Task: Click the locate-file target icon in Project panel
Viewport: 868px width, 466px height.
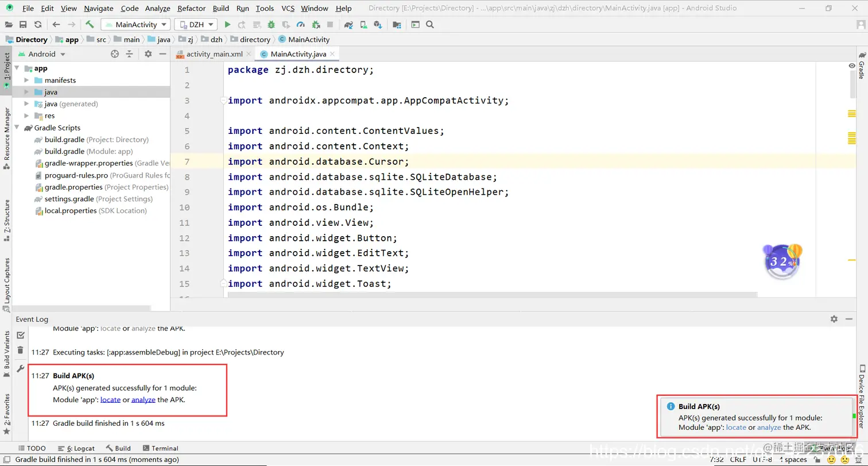Action: pos(115,54)
